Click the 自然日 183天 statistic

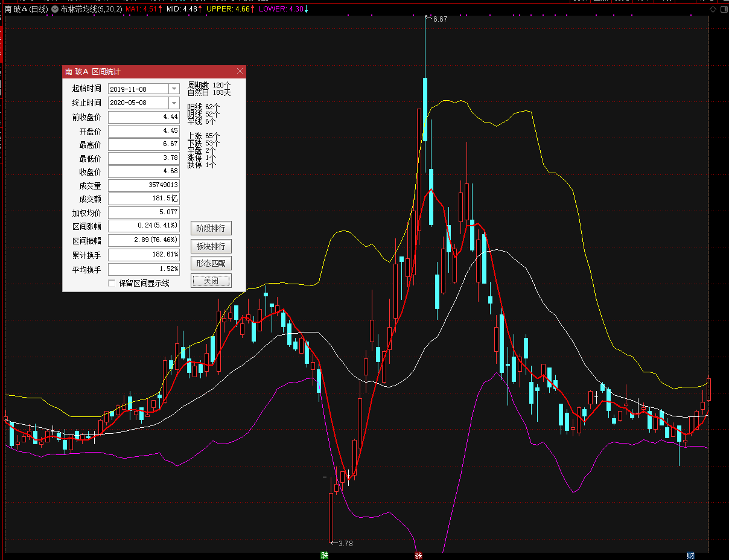[x=209, y=92]
